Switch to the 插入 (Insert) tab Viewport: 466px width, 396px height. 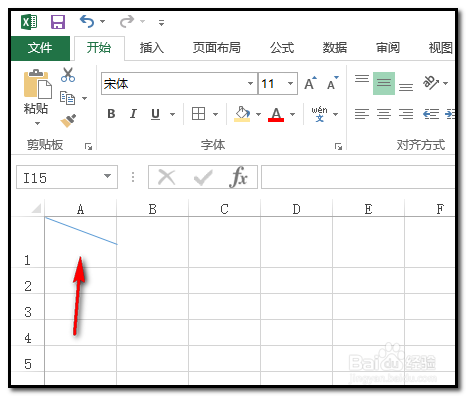[x=152, y=48]
